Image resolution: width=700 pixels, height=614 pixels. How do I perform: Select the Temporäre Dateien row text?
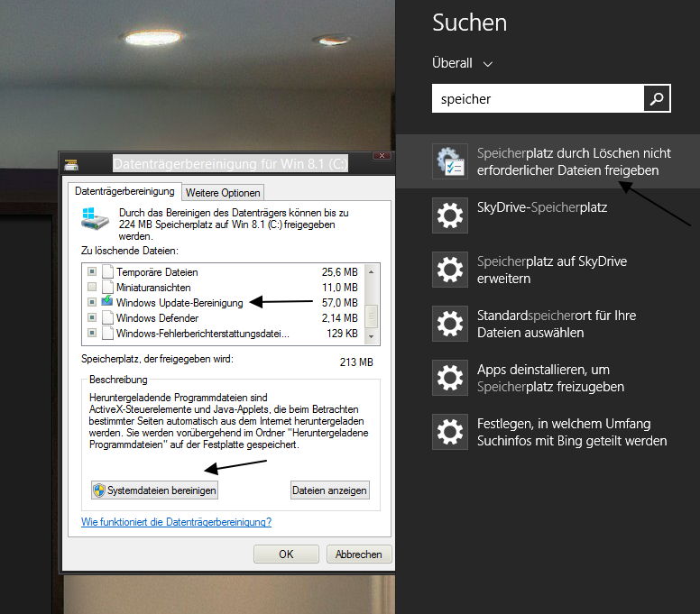[157, 272]
